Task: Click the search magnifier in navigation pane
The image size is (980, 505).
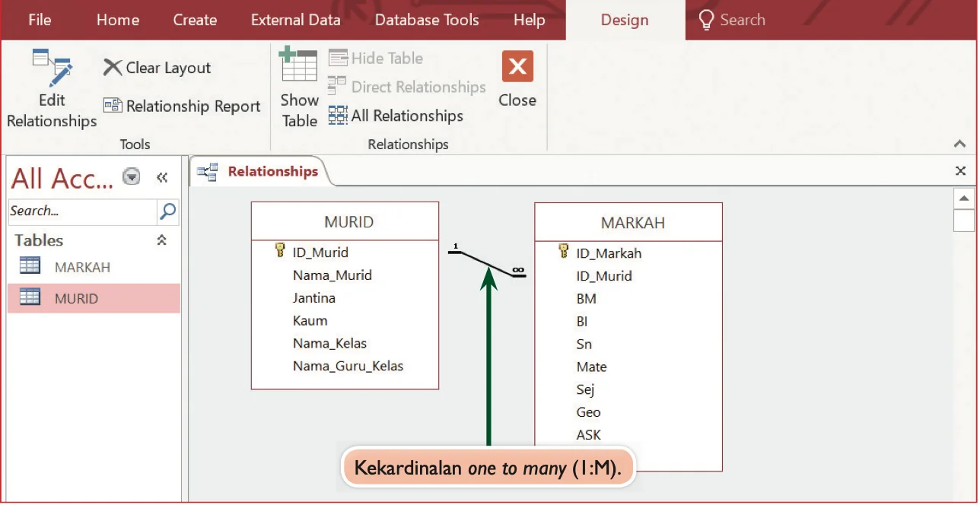Action: [x=168, y=211]
